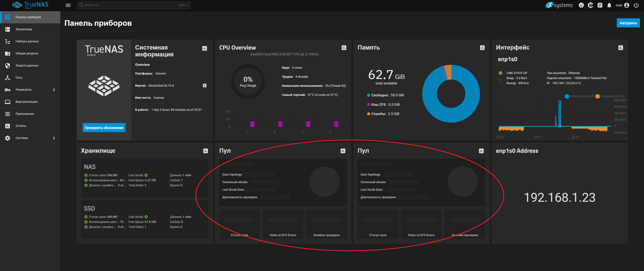Open reports icon on Интерфейс widget
This screenshot has width=644, height=271.
click(x=621, y=47)
